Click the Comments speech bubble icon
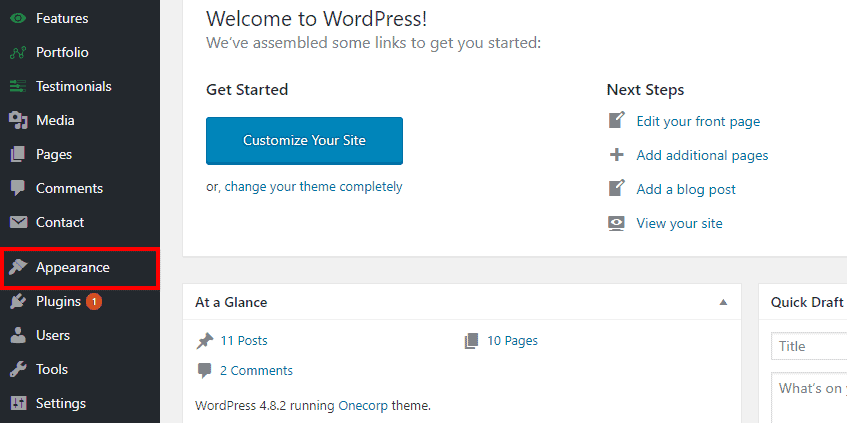847x423 pixels. pos(18,188)
